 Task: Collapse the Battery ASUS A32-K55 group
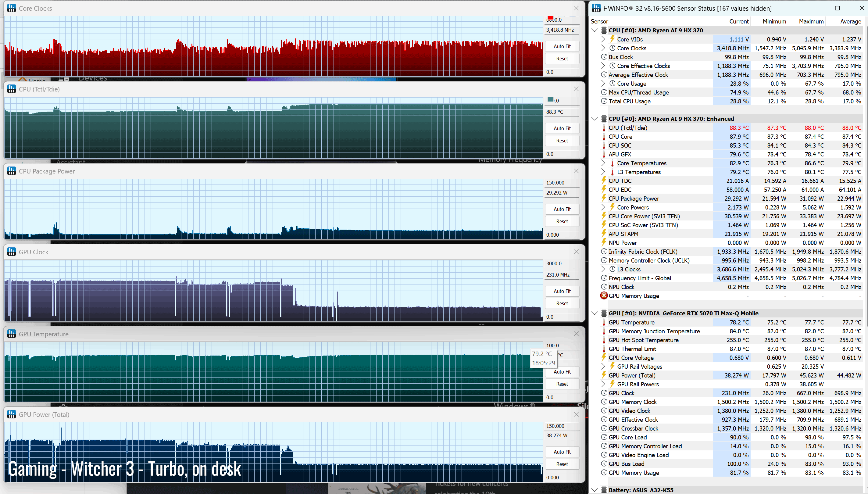tap(594, 490)
